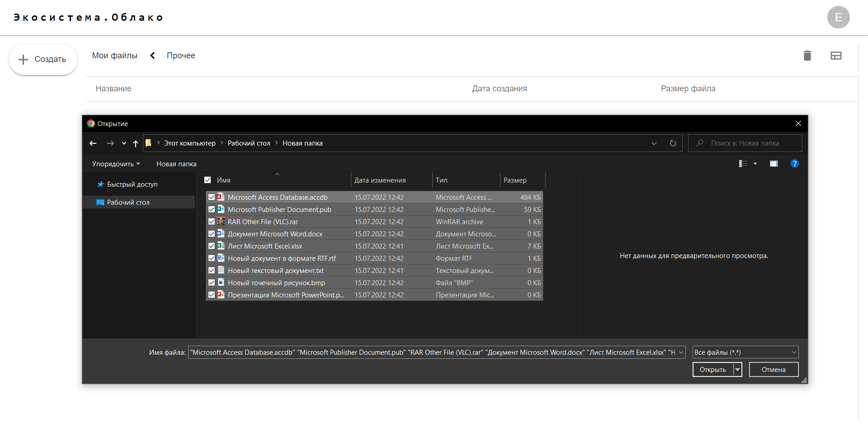
Task: Open the address bar history dropdown chevron
Action: pyautogui.click(x=654, y=143)
